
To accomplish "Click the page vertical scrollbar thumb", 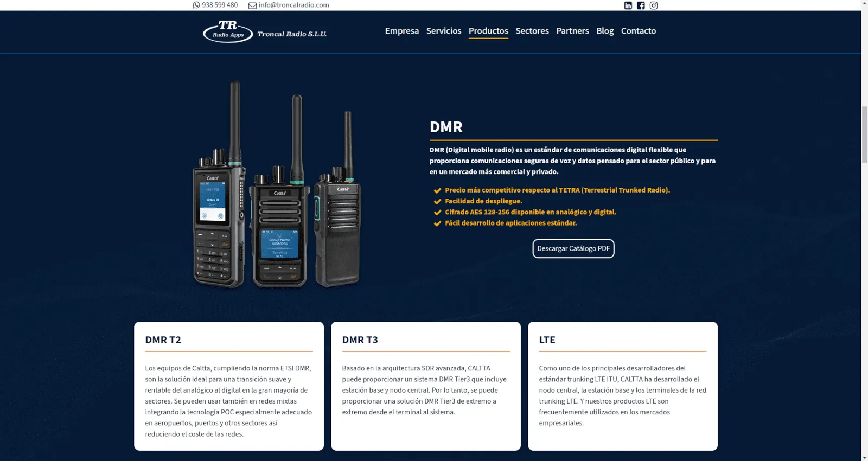I will (x=864, y=135).
